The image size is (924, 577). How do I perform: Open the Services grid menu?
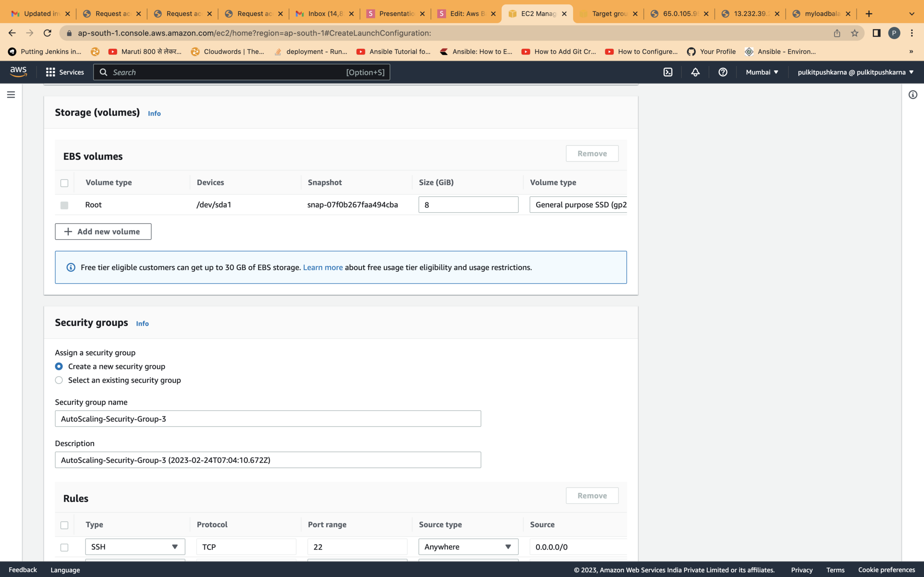(65, 72)
